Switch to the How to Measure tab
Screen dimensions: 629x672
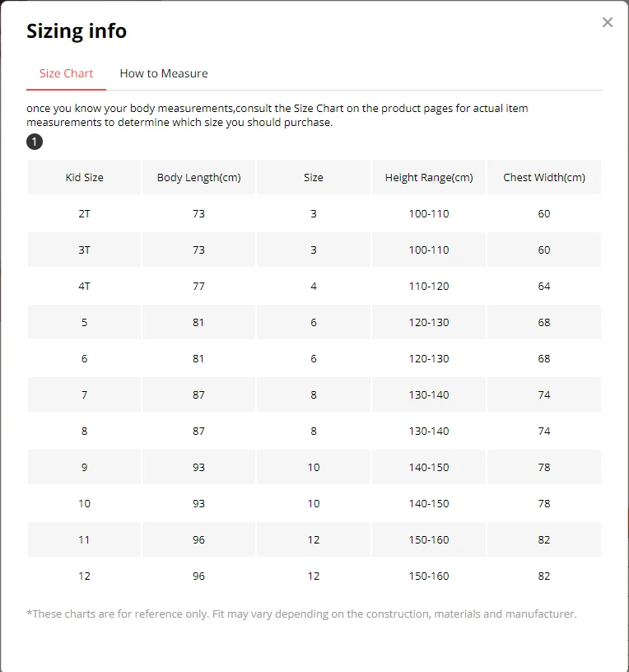164,73
